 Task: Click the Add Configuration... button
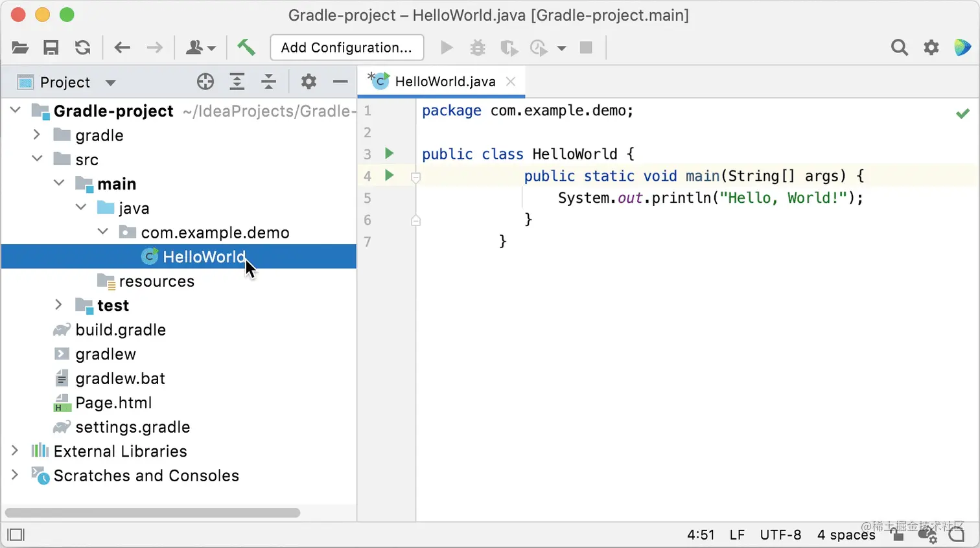[347, 47]
